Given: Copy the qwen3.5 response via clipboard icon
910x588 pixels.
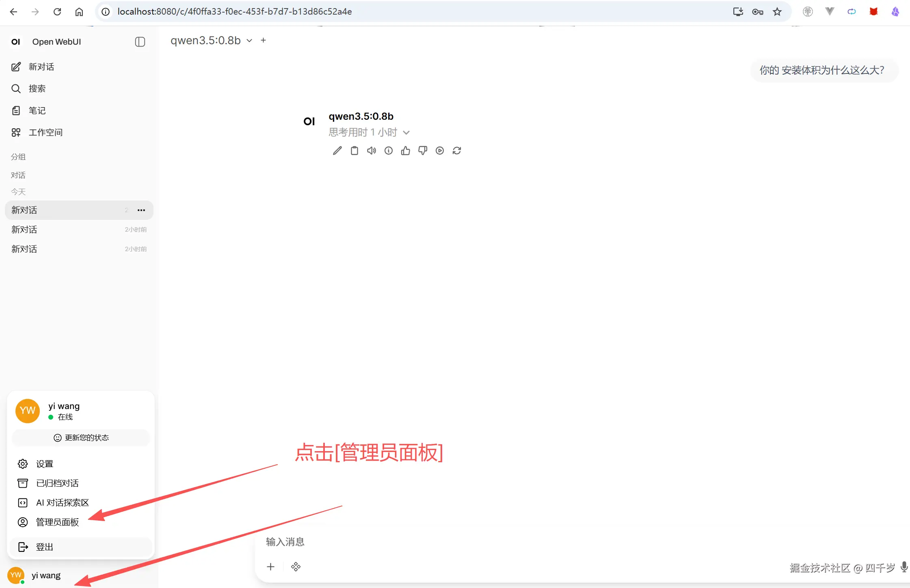Looking at the screenshot, I should point(354,151).
